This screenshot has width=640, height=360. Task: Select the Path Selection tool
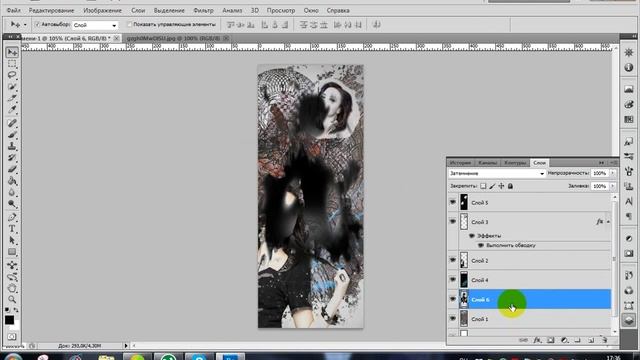12,240
